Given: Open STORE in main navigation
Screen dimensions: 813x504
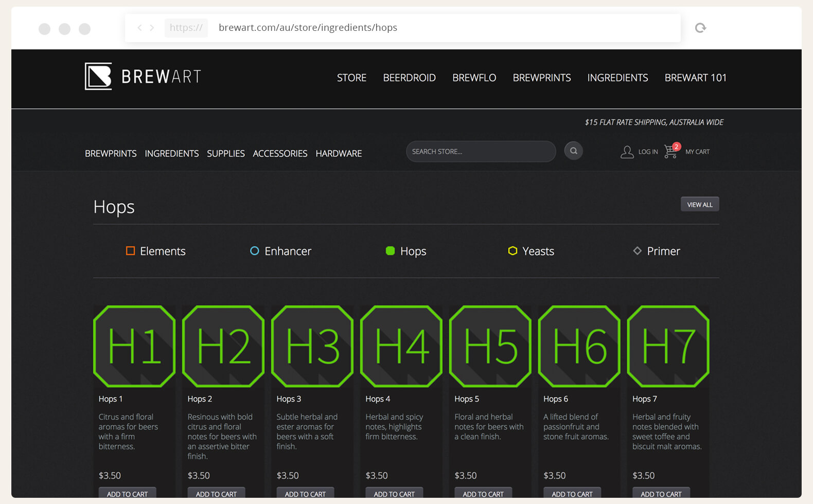Looking at the screenshot, I should pyautogui.click(x=351, y=78).
